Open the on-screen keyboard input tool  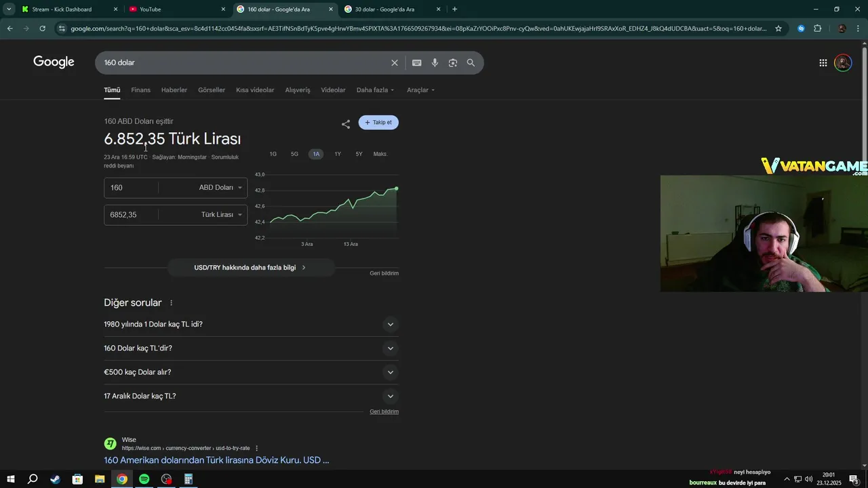(416, 62)
